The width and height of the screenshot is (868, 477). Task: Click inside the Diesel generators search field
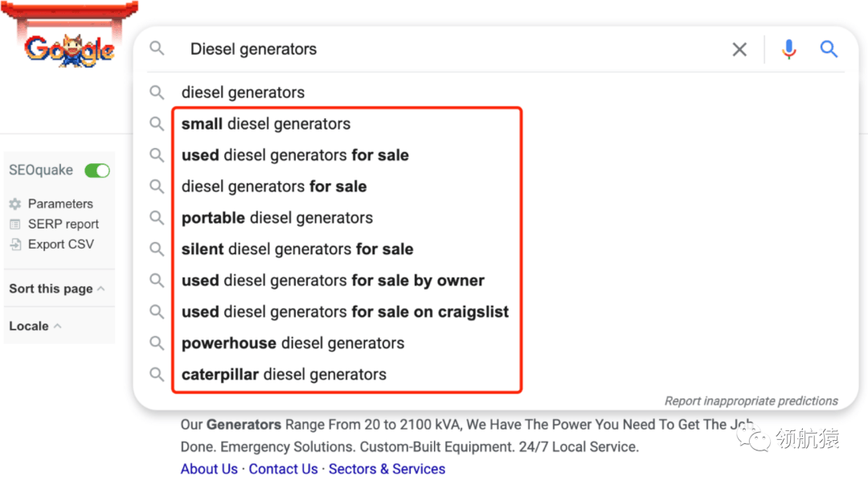point(454,49)
